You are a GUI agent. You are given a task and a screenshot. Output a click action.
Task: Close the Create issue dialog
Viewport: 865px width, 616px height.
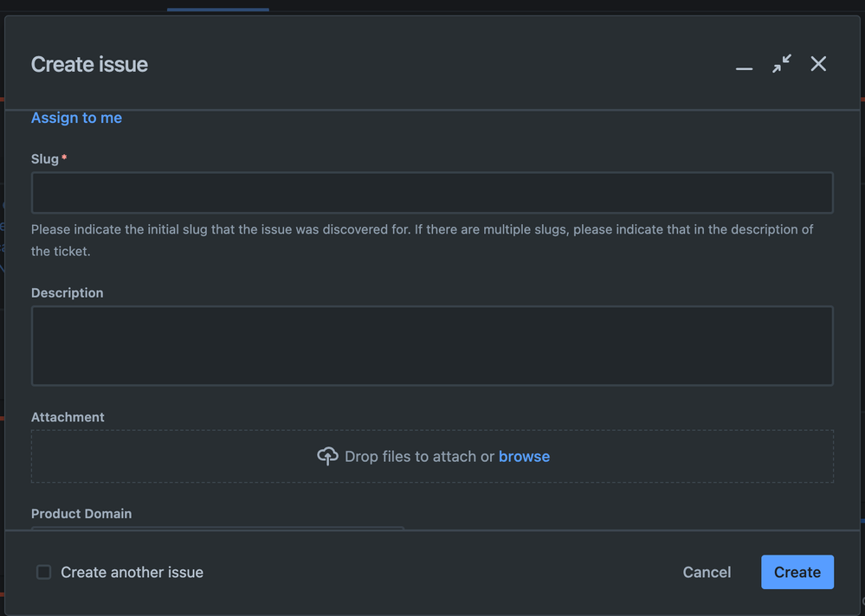pyautogui.click(x=818, y=64)
